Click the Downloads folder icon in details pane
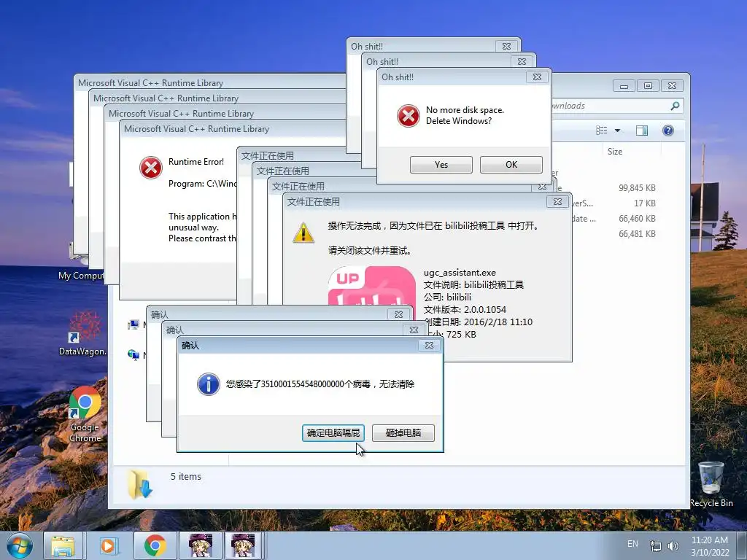Screen dimensions: 747x560 click(x=139, y=484)
